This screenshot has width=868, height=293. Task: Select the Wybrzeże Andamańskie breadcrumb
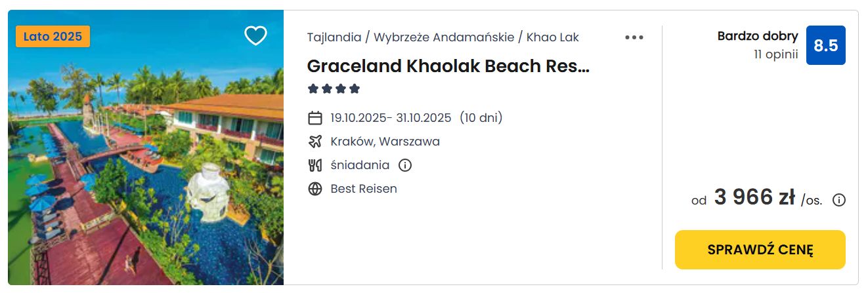444,37
